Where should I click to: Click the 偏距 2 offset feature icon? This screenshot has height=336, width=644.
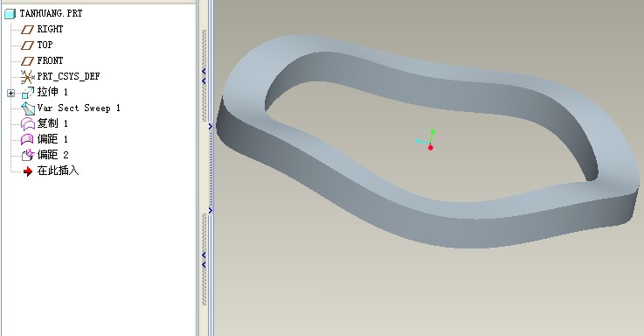[x=28, y=155]
